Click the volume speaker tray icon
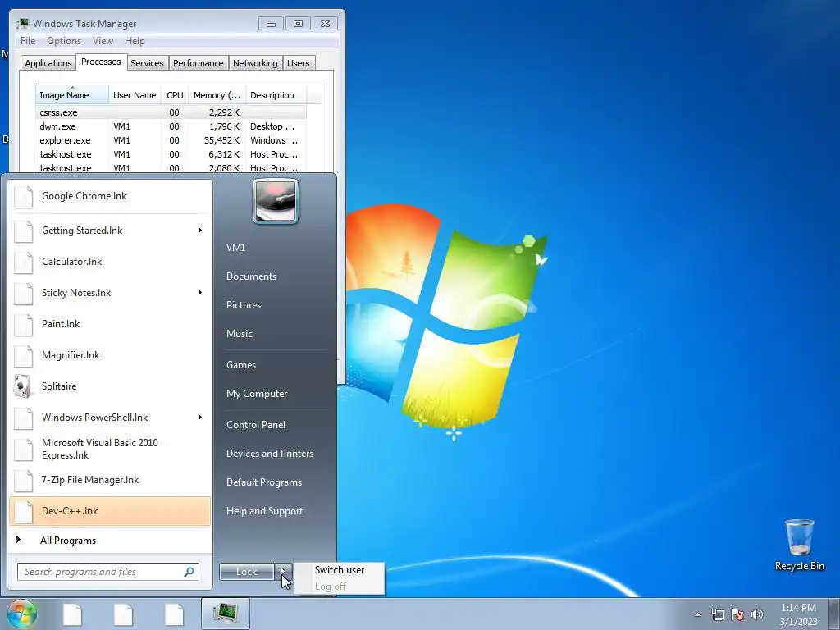840x630 pixels. coord(756,614)
